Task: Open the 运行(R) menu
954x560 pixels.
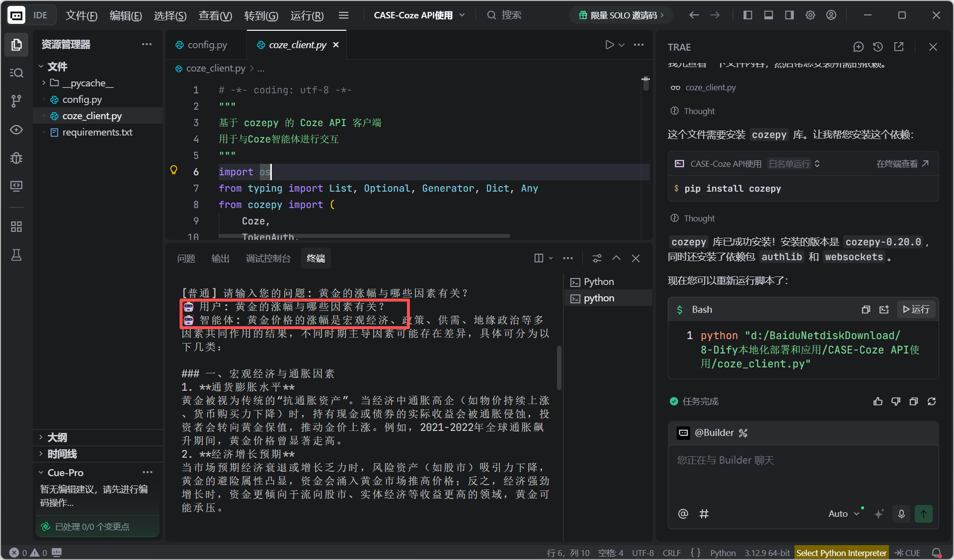Action: pos(307,15)
